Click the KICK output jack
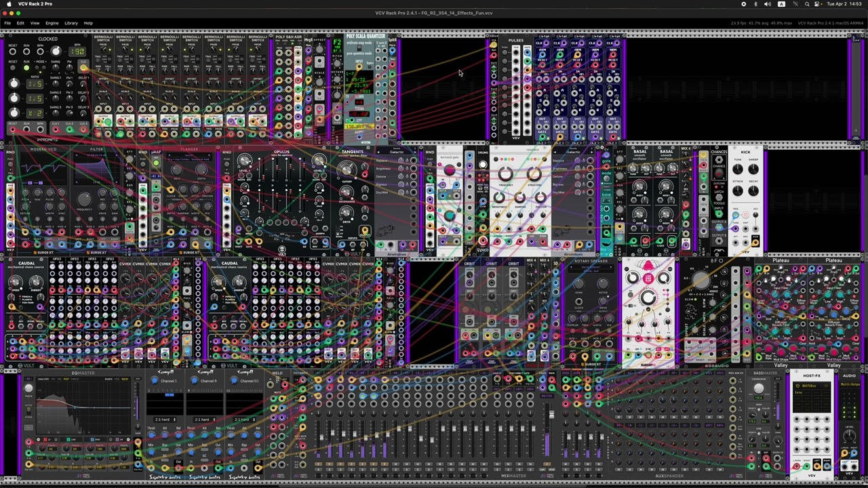Screen dimensions: 868x488 755,243
